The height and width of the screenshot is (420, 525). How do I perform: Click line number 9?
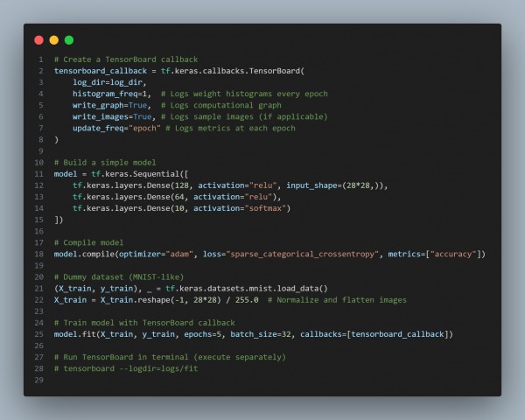point(41,151)
